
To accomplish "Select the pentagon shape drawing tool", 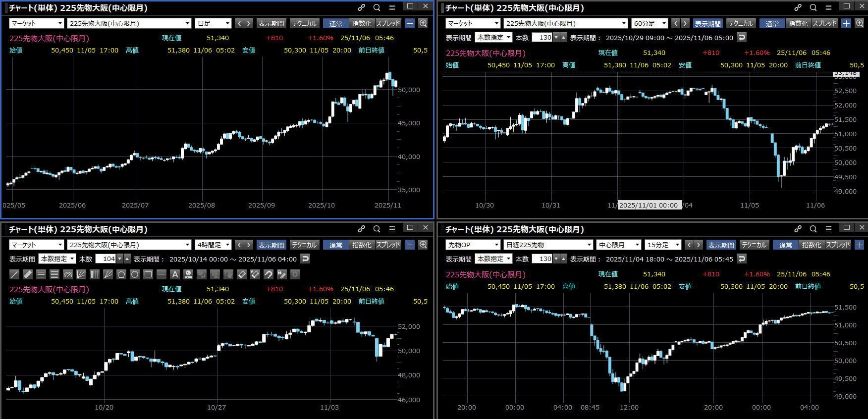I will (121, 274).
